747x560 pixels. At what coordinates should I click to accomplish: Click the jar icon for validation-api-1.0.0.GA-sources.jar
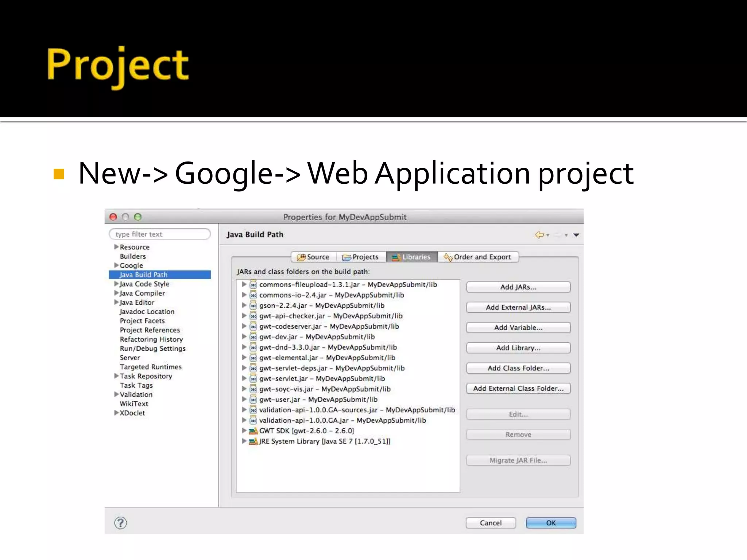point(253,410)
